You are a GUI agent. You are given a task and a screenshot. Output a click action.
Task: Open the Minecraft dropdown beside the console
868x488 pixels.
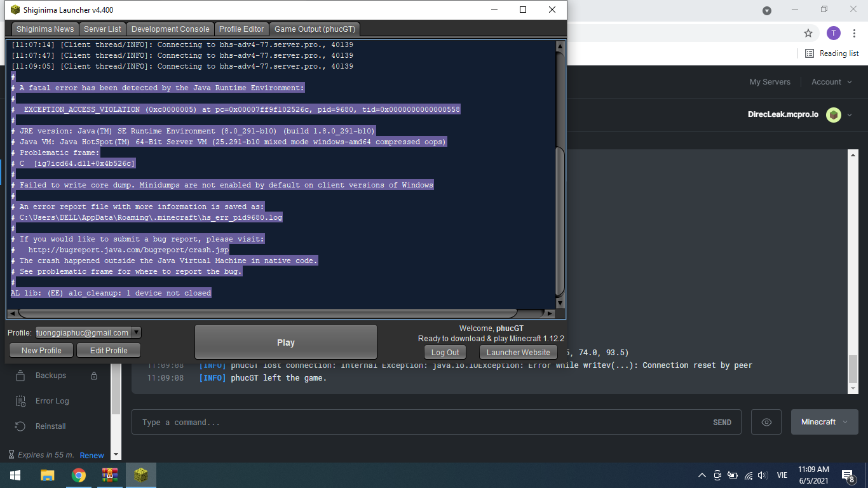[x=825, y=422]
